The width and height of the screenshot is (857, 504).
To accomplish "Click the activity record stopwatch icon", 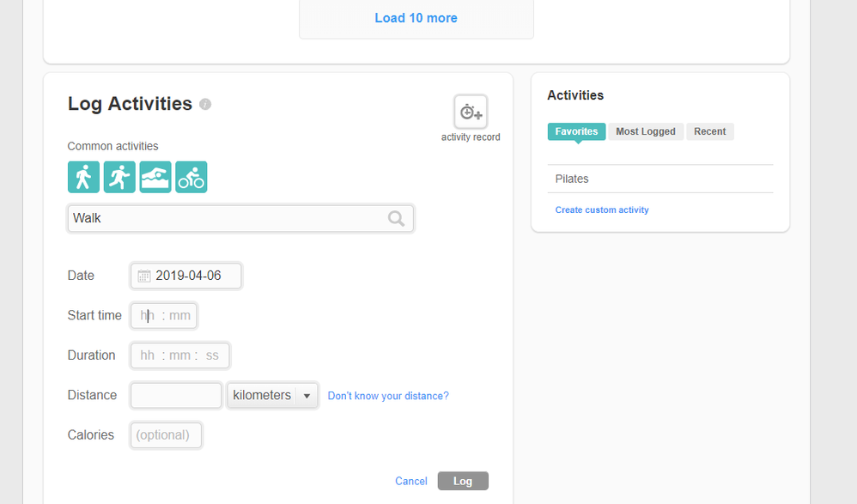I will tap(471, 112).
